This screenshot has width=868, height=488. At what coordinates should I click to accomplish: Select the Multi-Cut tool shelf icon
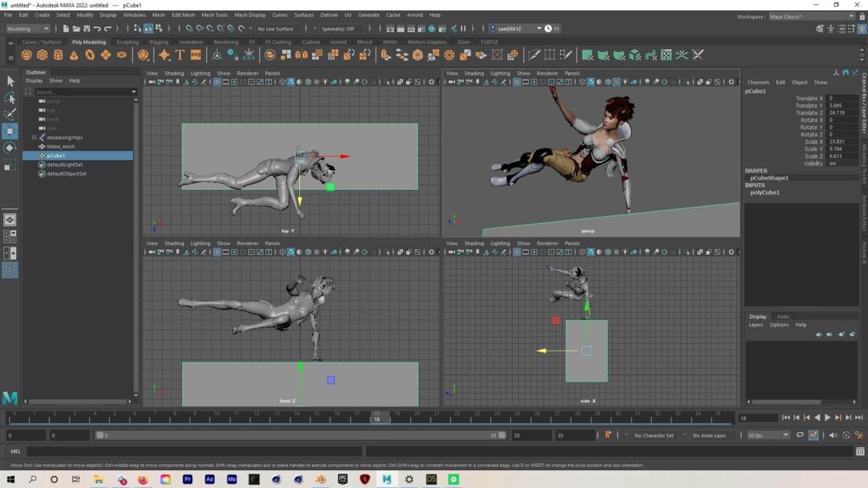(534, 55)
